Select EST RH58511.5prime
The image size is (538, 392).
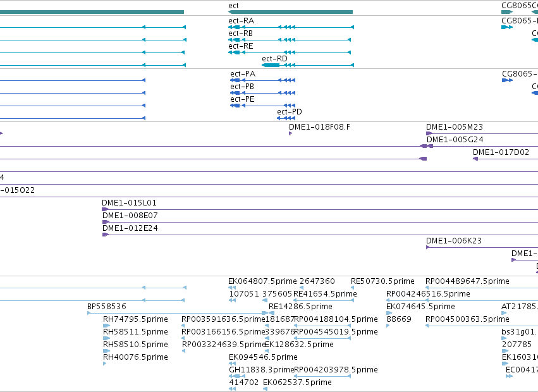(135, 332)
